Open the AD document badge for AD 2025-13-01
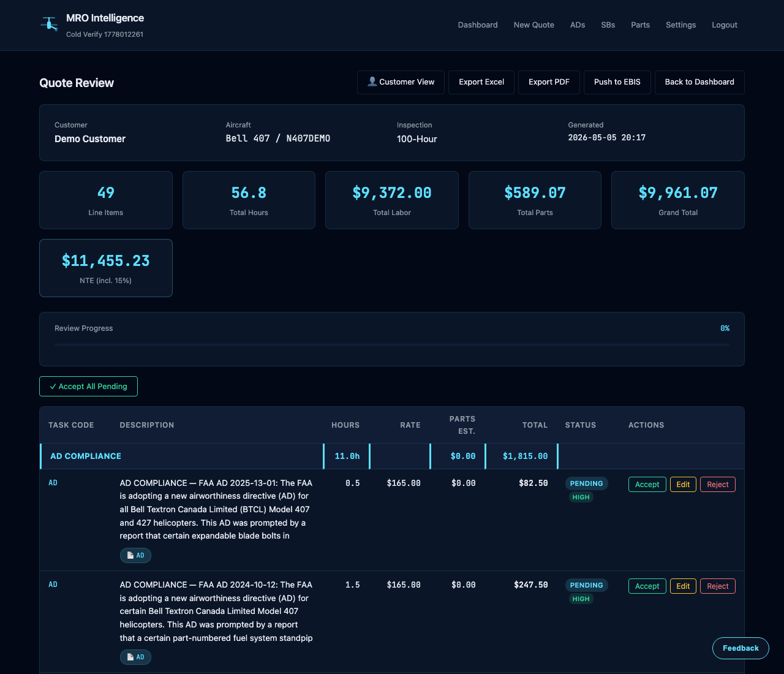This screenshot has width=784, height=674. (x=135, y=555)
